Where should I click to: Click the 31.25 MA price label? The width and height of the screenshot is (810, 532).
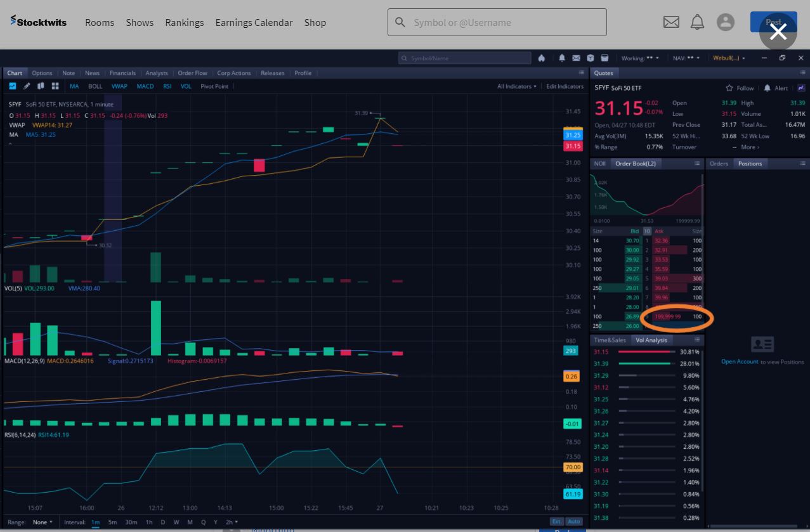tap(573, 135)
